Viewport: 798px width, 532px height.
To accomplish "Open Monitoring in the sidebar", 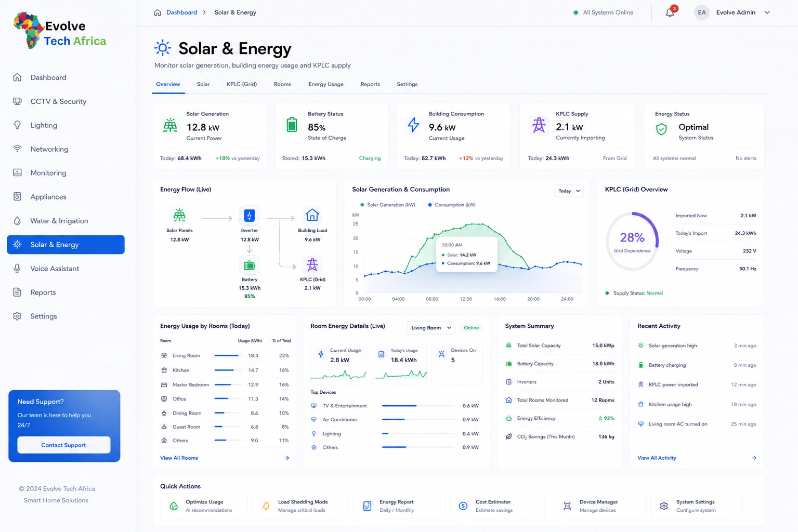I will pyautogui.click(x=66, y=173).
